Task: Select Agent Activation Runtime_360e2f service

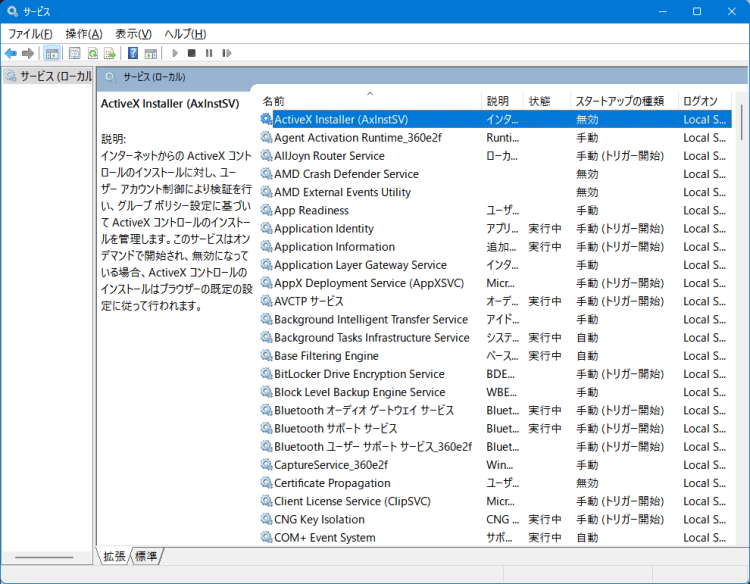Action: 496,138
